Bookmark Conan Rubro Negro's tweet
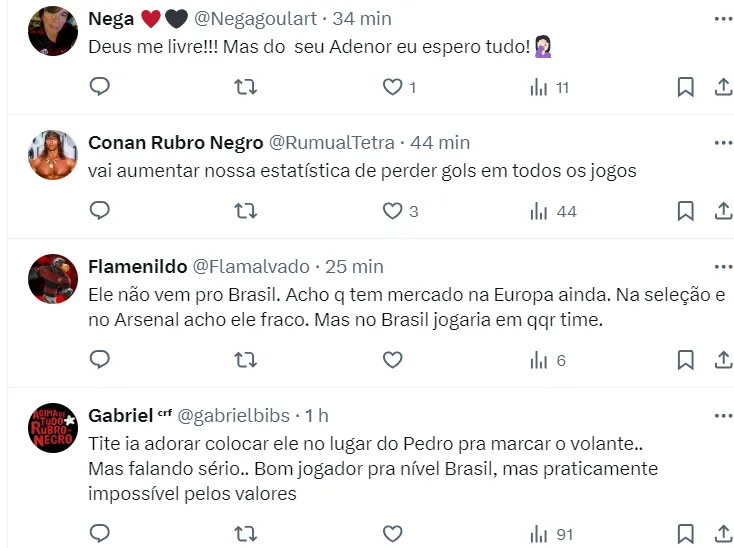This screenshot has width=734, height=548. tap(685, 211)
